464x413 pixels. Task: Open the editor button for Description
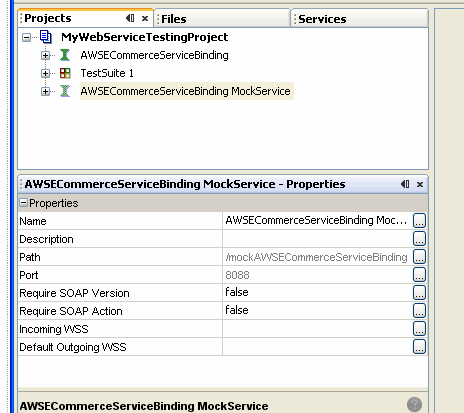coord(419,239)
